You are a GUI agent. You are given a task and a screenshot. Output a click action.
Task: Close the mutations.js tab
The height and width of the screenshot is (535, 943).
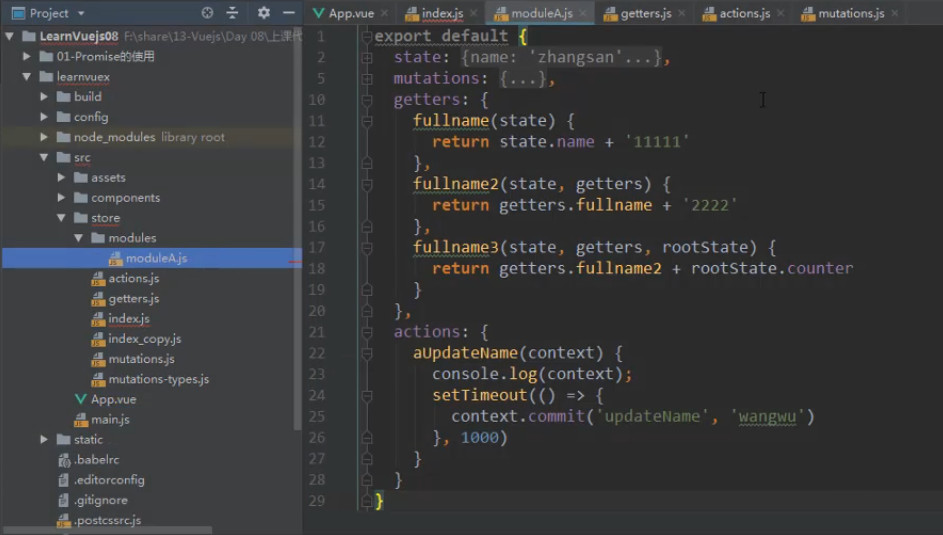[895, 13]
